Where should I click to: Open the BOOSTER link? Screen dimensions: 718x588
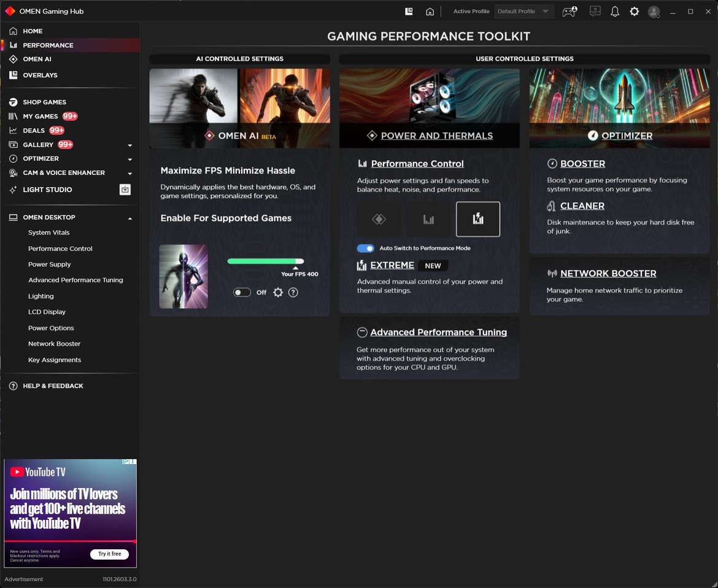tap(582, 163)
